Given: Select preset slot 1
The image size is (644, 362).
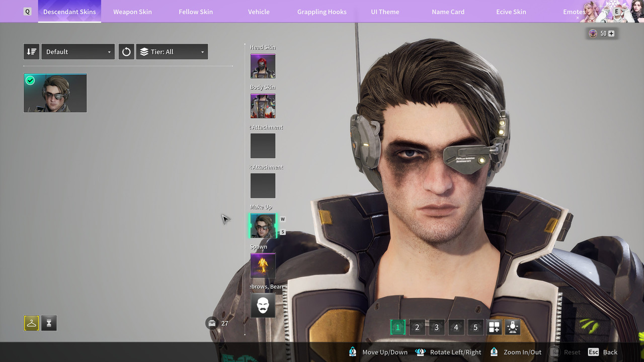Looking at the screenshot, I should coord(397,327).
